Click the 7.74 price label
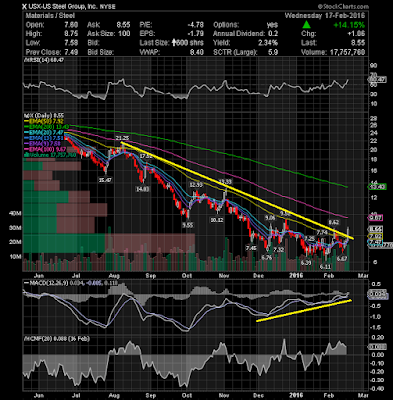393x400 pixels. click(322, 233)
